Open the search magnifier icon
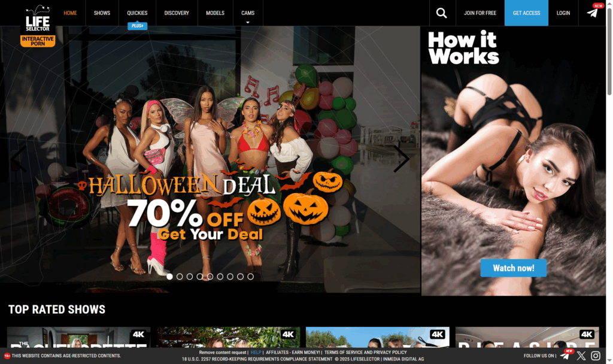Viewport: 613px width, 364px height. pos(441,13)
